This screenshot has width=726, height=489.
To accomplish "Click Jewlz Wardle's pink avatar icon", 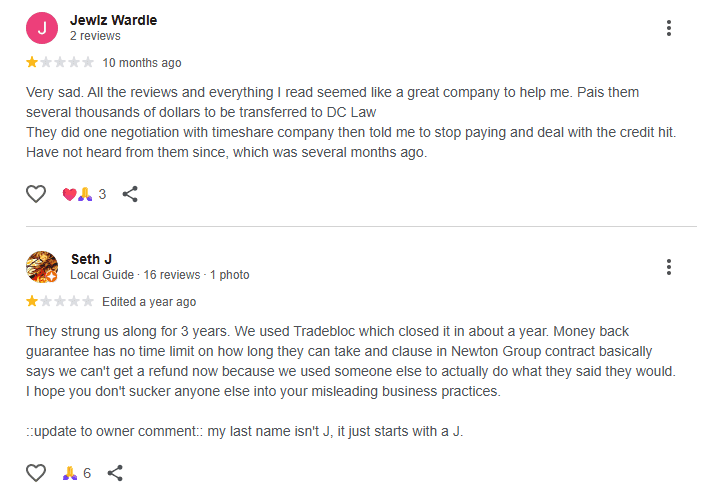I will 42,28.
